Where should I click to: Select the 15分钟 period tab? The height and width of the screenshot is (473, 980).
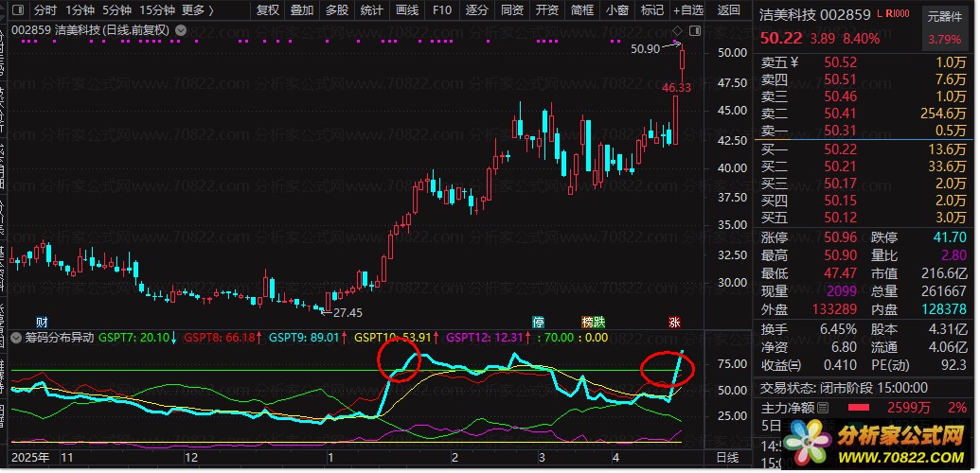click(157, 10)
